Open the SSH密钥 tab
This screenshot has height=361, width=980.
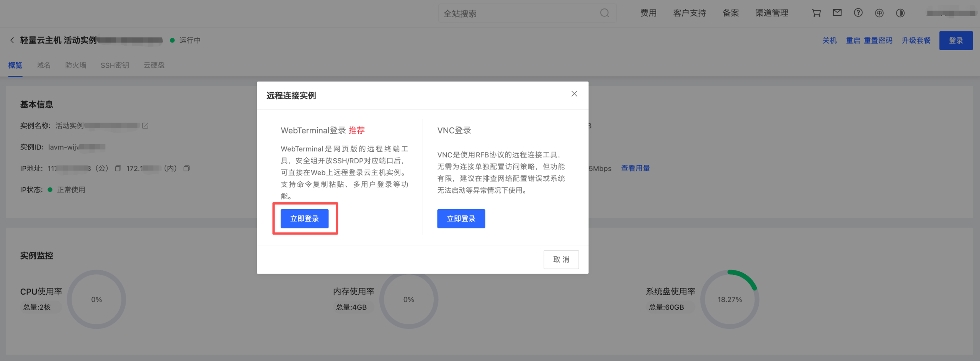point(115,65)
